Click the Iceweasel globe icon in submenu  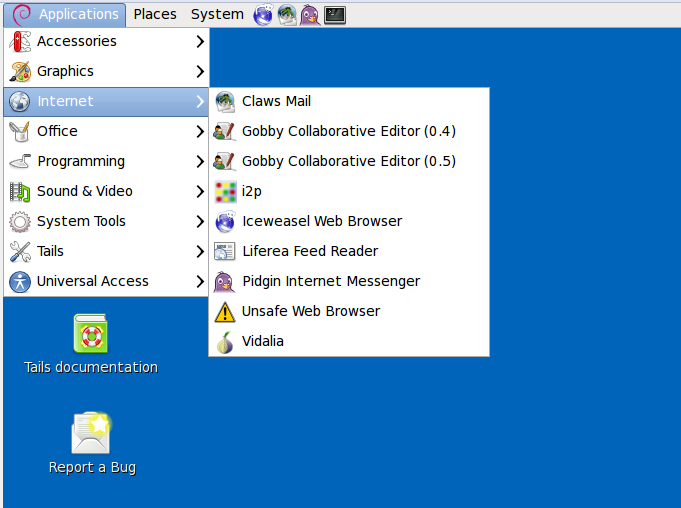coord(225,221)
